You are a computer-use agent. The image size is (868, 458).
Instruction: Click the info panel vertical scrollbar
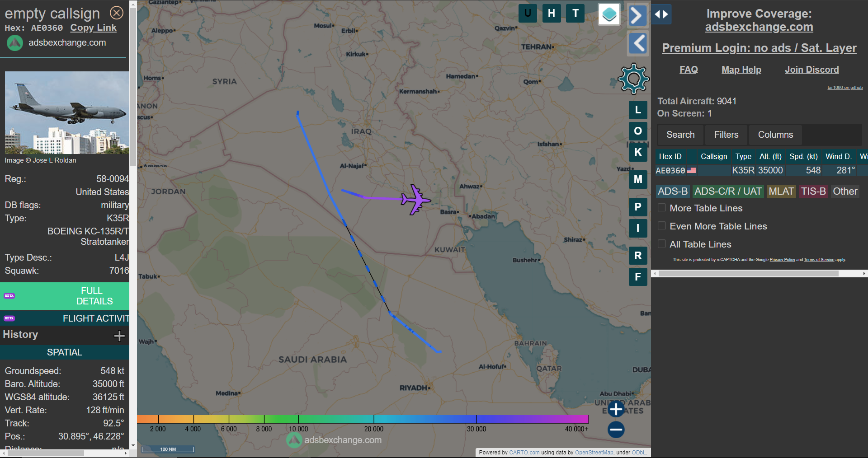pos(133,86)
